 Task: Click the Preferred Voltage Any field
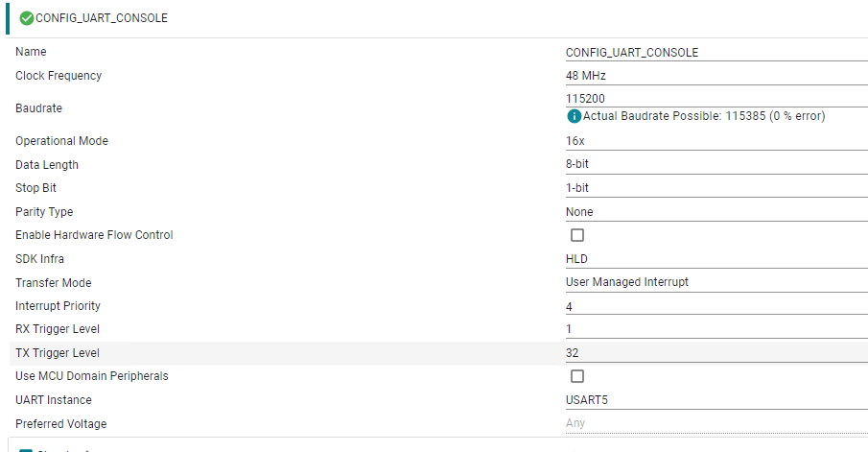[x=716, y=423]
